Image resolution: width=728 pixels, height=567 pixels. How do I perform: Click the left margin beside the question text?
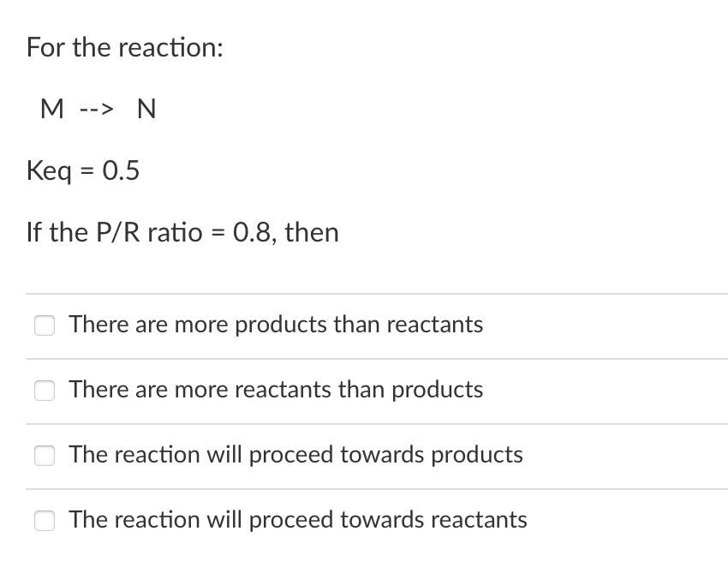coord(13,137)
